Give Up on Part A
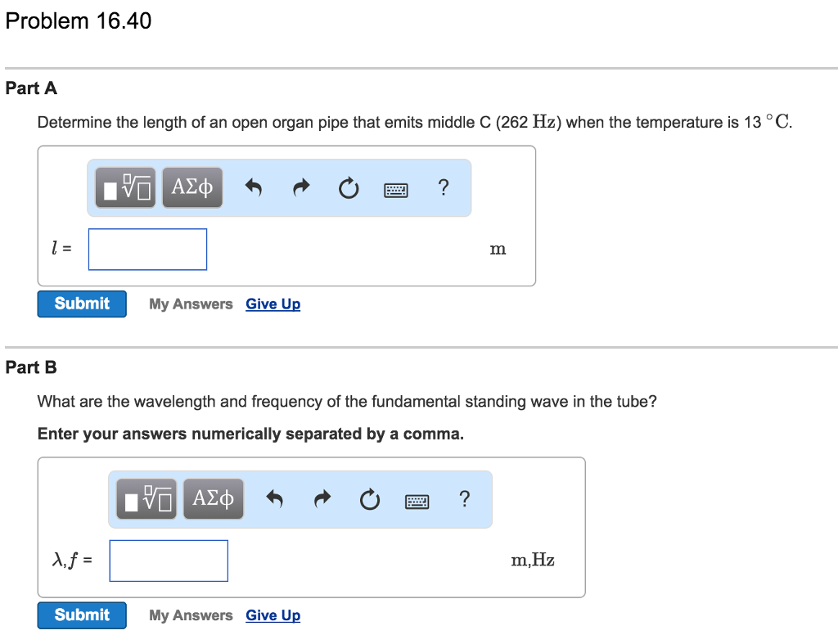Viewport: 838px width, 644px height. [273, 304]
